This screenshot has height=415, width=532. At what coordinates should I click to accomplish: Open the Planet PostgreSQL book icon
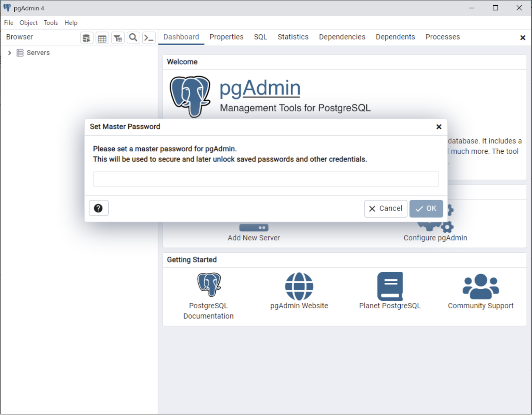click(x=390, y=286)
